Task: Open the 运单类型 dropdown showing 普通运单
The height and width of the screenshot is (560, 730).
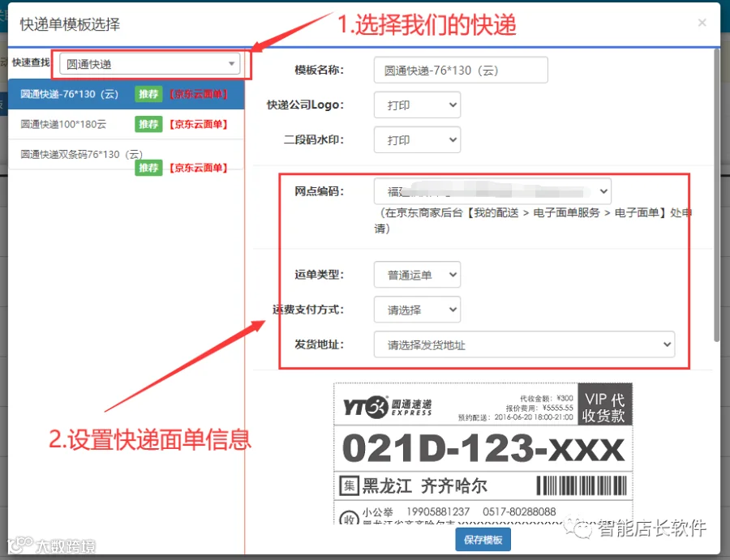Action: (417, 275)
